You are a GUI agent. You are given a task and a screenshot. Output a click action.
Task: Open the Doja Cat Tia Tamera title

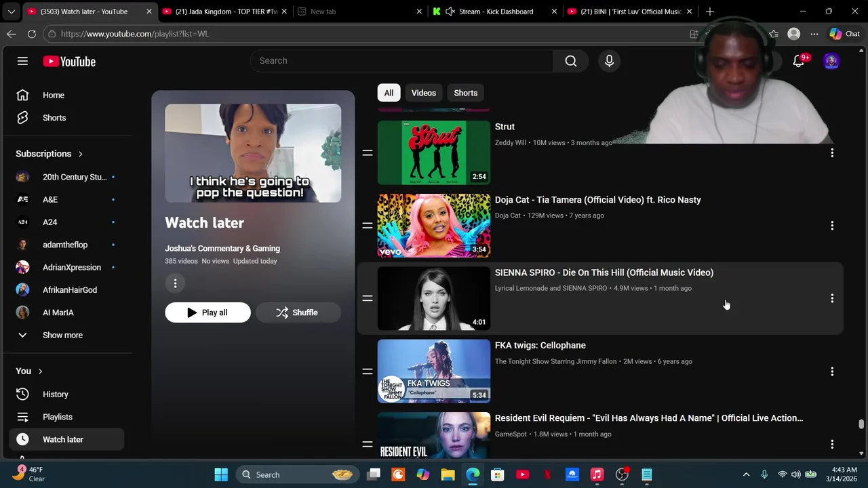(x=598, y=200)
